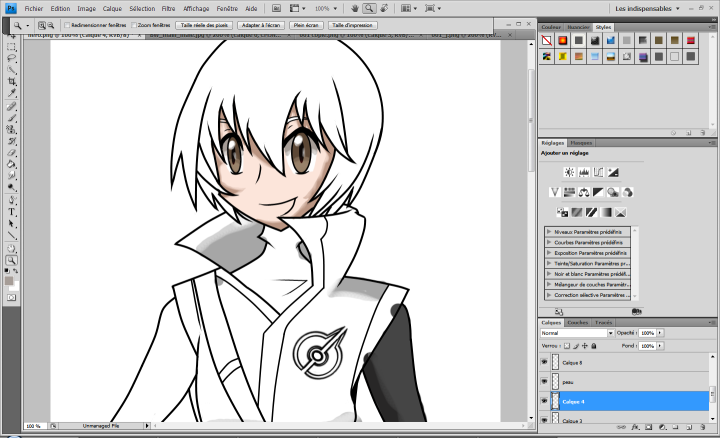Click Adapter à l'écran button
This screenshot has height=438, width=720.
pyautogui.click(x=261, y=25)
